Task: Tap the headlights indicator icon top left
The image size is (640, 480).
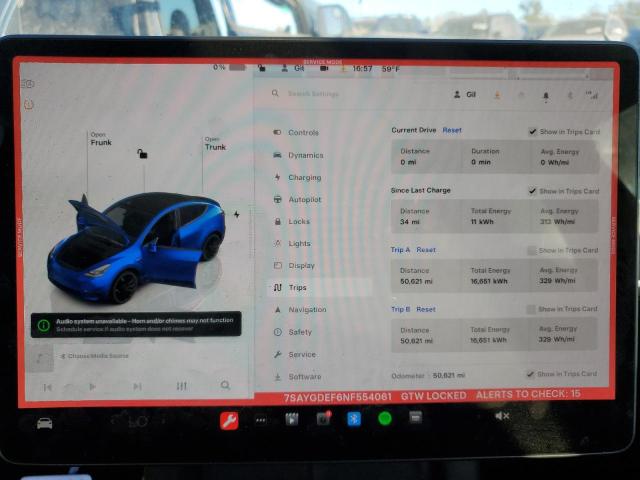Action: click(x=28, y=84)
